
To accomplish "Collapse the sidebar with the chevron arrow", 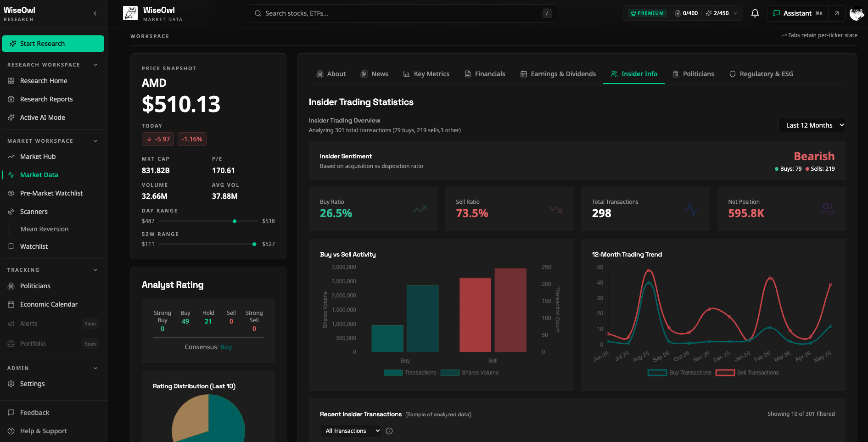I will [x=95, y=13].
